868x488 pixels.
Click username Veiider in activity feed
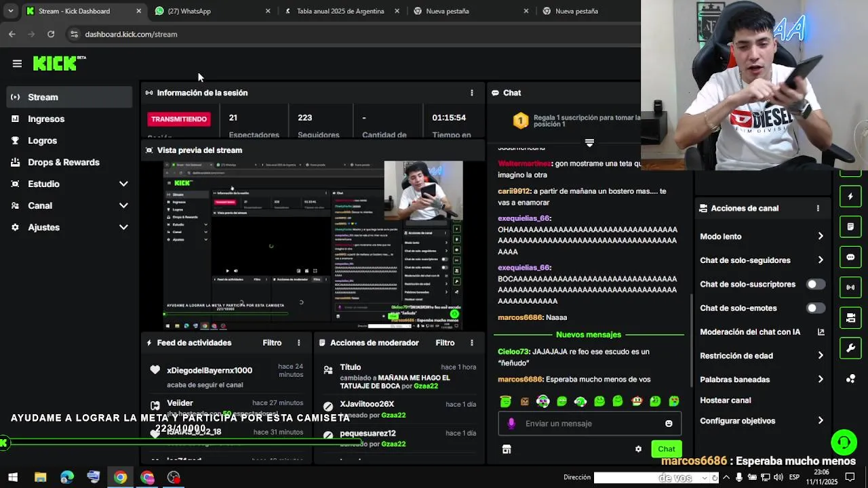point(180,403)
